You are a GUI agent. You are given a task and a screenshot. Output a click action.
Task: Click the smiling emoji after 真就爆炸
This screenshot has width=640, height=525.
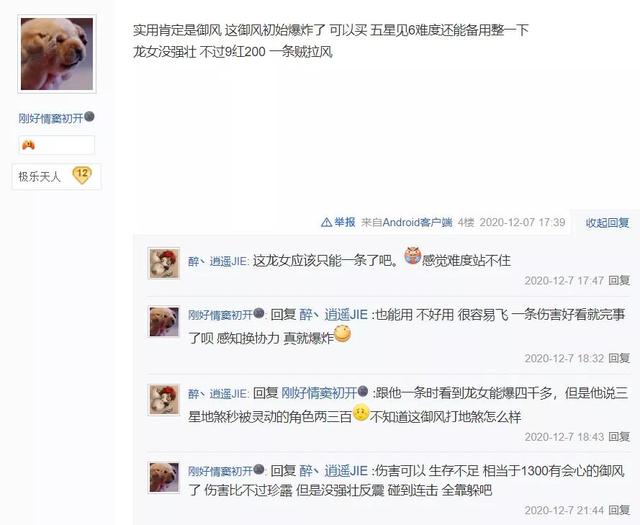[x=342, y=334]
